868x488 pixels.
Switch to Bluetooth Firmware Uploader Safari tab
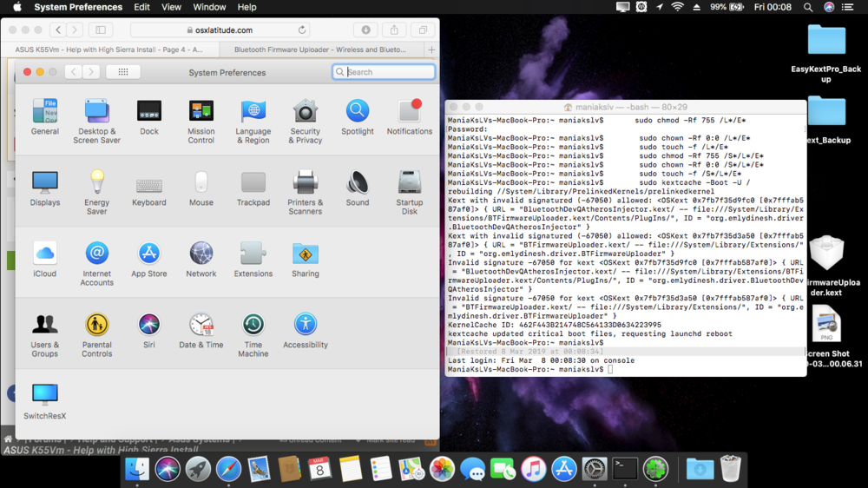320,49
